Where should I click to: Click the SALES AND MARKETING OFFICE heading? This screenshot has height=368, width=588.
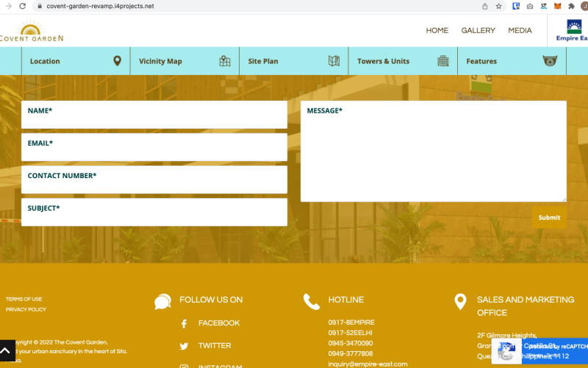point(526,306)
